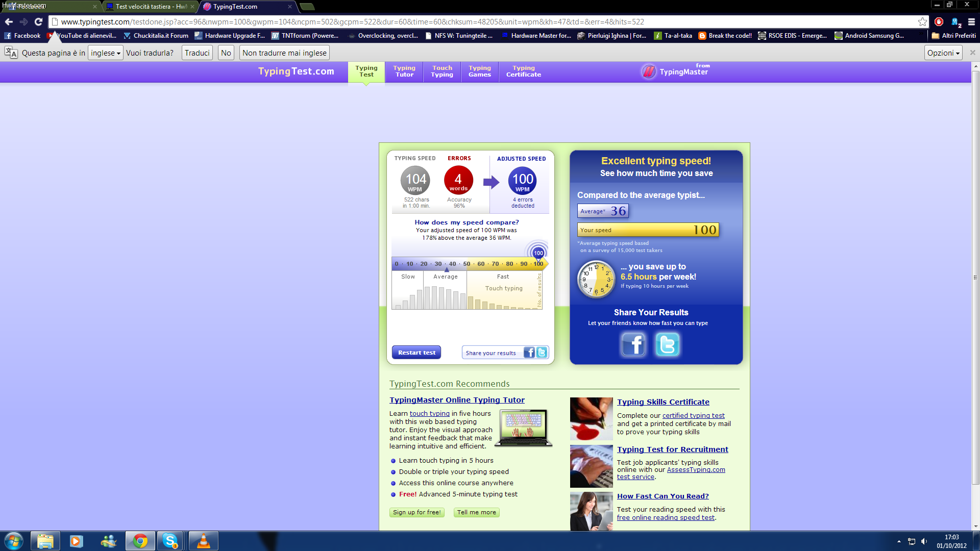Click the touch typing inline link

click(x=430, y=414)
